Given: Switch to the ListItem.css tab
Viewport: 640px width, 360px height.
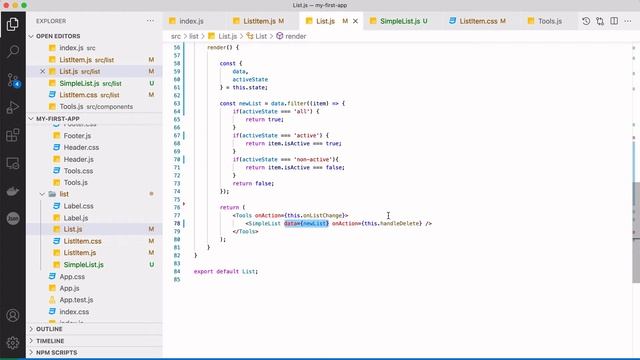Looking at the screenshot, I should [478, 21].
